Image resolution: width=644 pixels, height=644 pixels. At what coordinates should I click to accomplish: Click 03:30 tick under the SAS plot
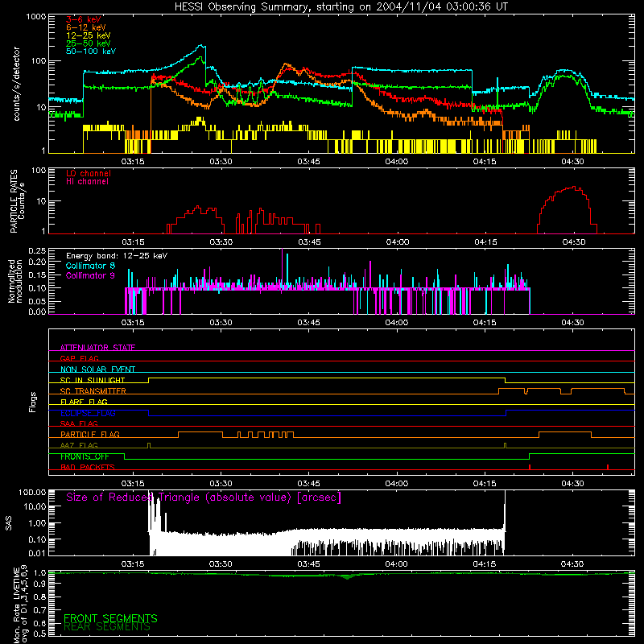coord(221,564)
